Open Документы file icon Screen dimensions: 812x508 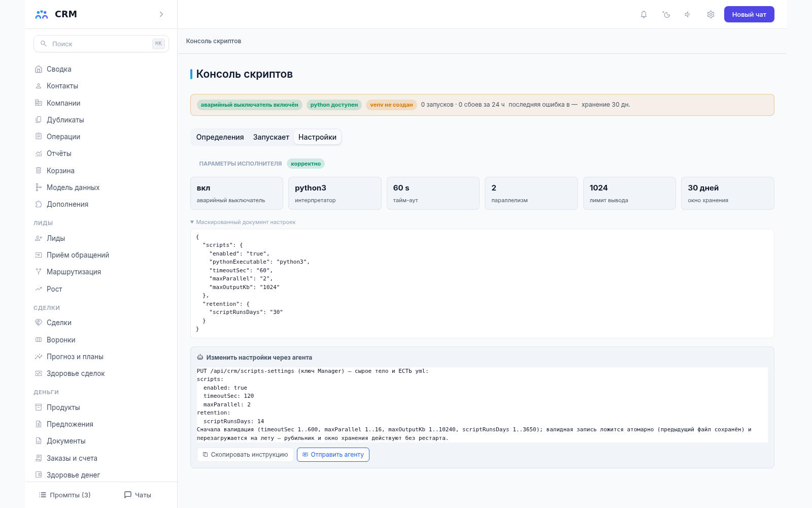pos(39,441)
